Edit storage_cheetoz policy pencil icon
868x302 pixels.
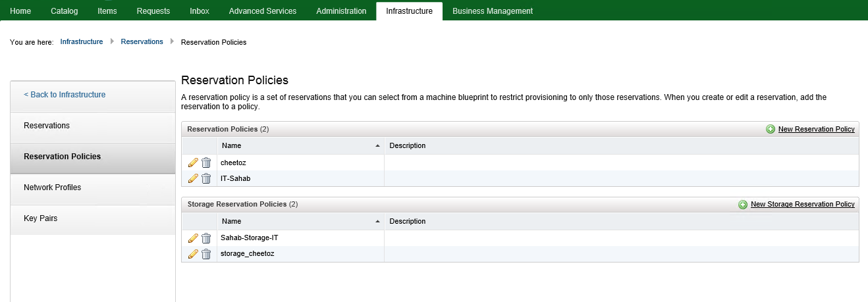tap(193, 254)
